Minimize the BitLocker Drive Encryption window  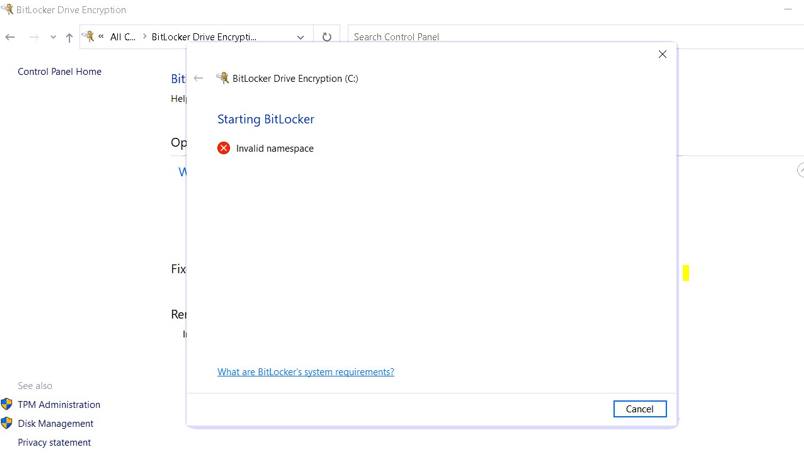(788, 9)
